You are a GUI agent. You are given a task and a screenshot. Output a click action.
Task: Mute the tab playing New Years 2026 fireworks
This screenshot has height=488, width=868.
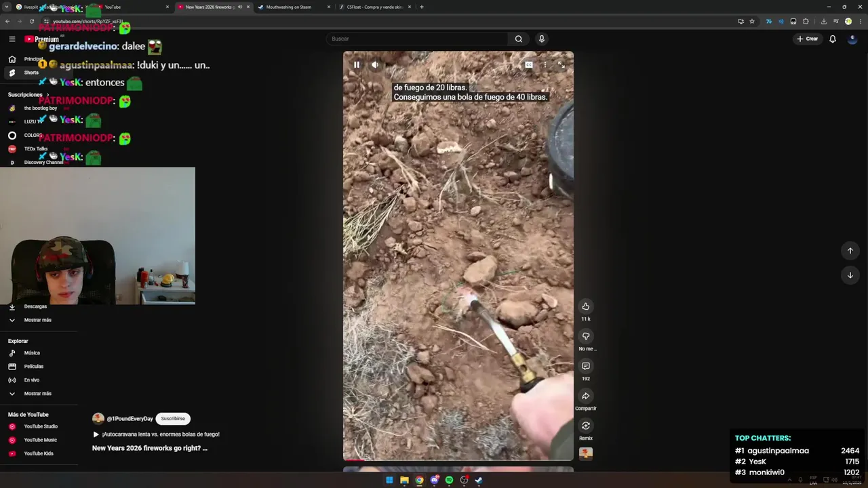[x=239, y=7]
